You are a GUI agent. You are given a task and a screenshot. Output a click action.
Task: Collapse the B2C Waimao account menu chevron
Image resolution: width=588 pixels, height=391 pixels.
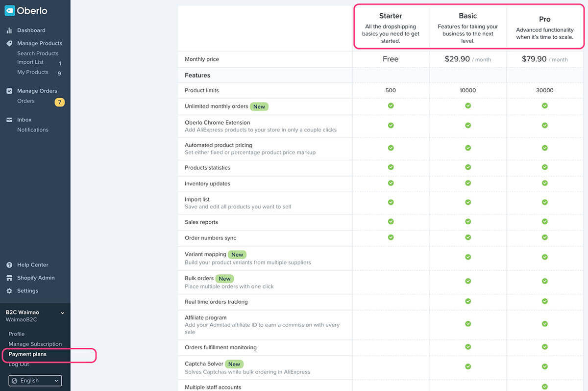62,313
